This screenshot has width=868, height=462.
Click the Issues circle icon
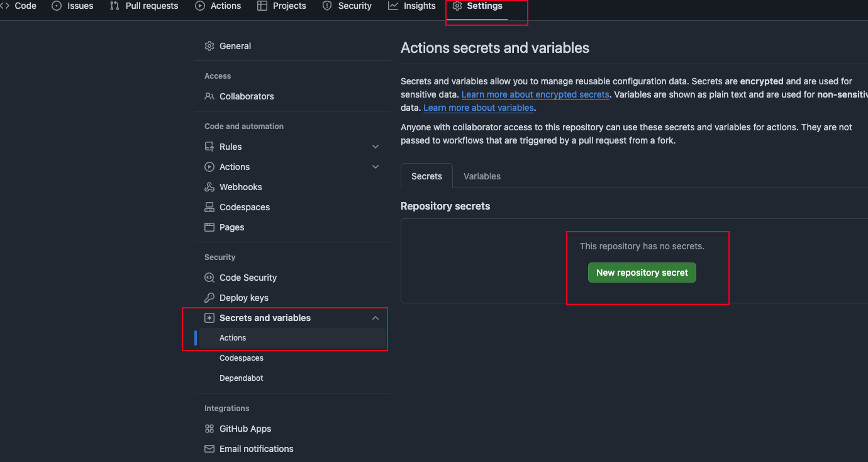point(57,6)
